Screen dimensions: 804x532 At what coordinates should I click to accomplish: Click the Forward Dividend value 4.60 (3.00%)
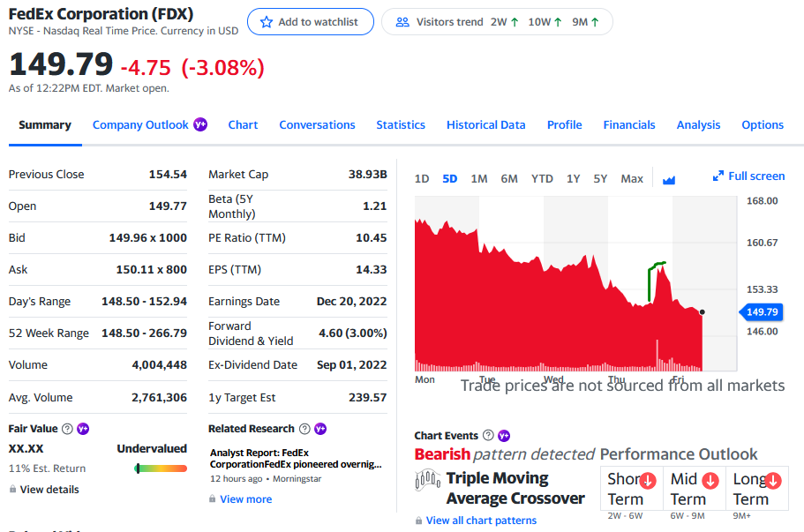(x=353, y=333)
